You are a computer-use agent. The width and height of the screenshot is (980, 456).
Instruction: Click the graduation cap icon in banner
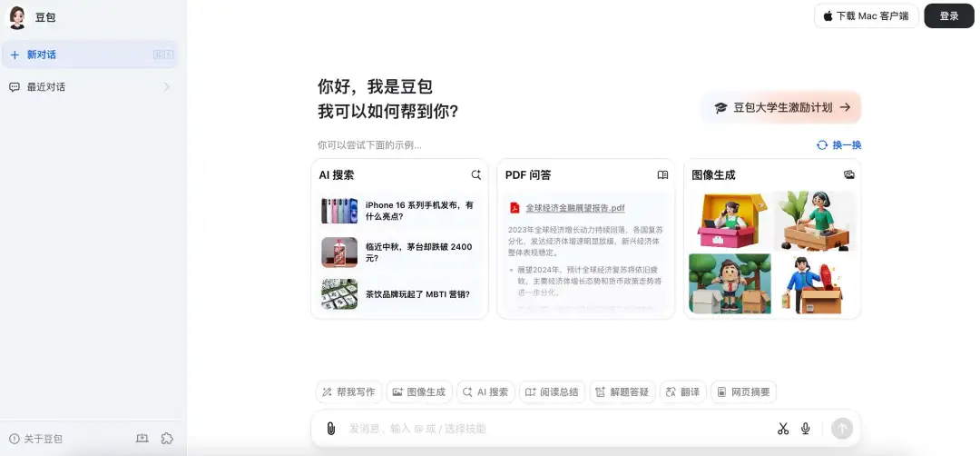[x=720, y=107]
